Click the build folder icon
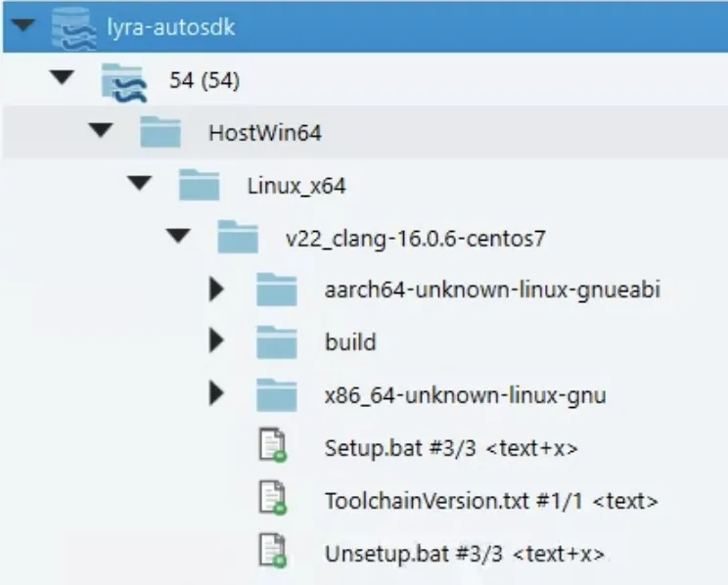 [276, 342]
